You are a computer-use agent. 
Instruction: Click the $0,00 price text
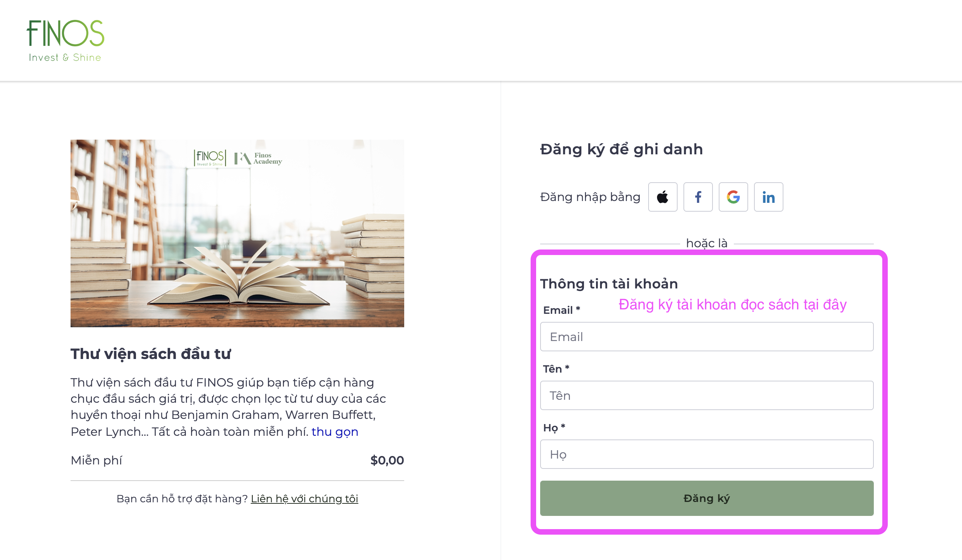click(x=387, y=460)
